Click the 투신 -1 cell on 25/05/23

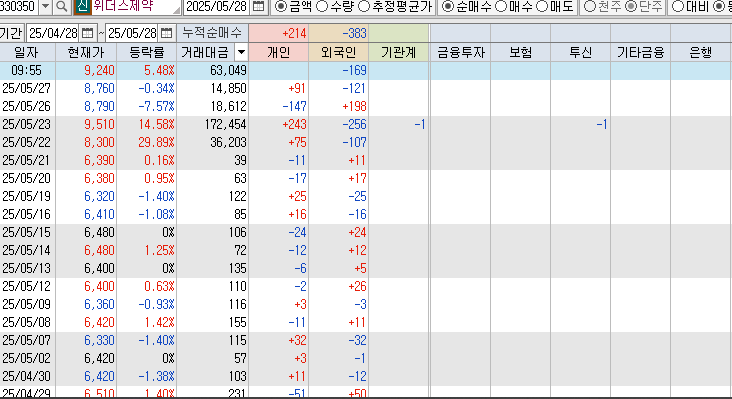[602, 125]
